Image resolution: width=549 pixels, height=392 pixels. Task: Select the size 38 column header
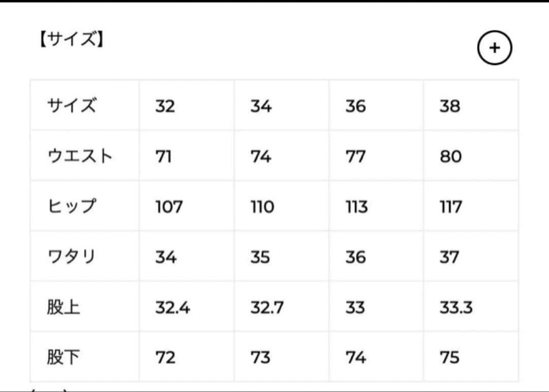[x=450, y=106]
